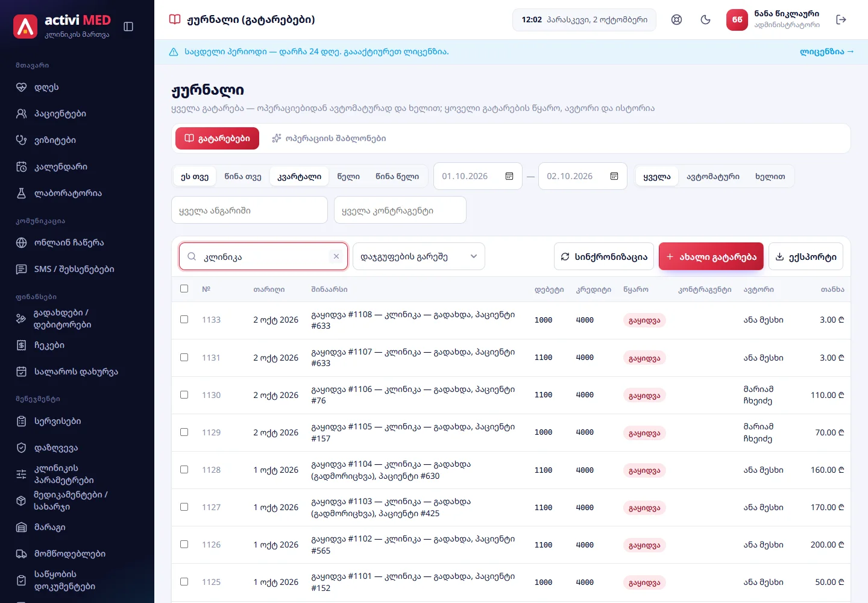Expand the დაჯგუფების გარეშე grouping dropdown

[x=419, y=256]
